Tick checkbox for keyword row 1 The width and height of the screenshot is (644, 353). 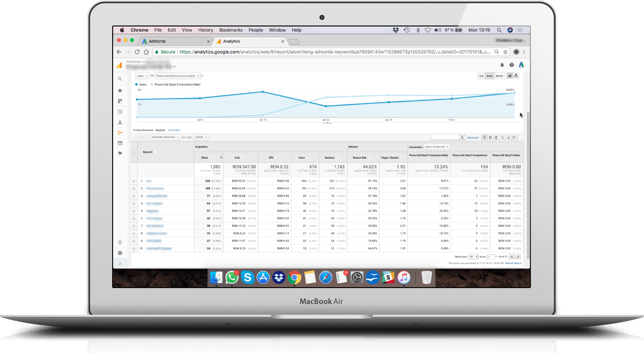tap(134, 181)
